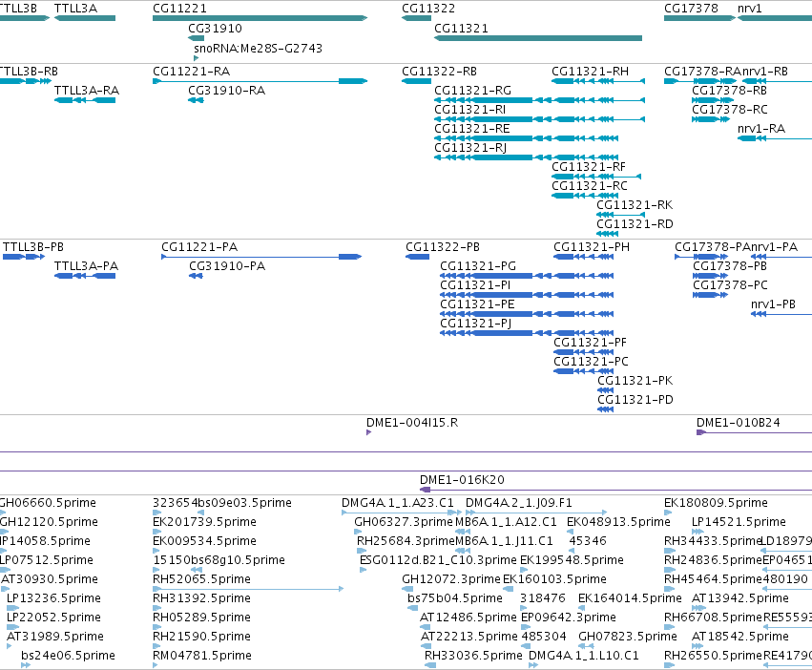Click transcript CG11321-RC
Image resolution: width=812 pixels, height=670 pixels.
point(585,196)
